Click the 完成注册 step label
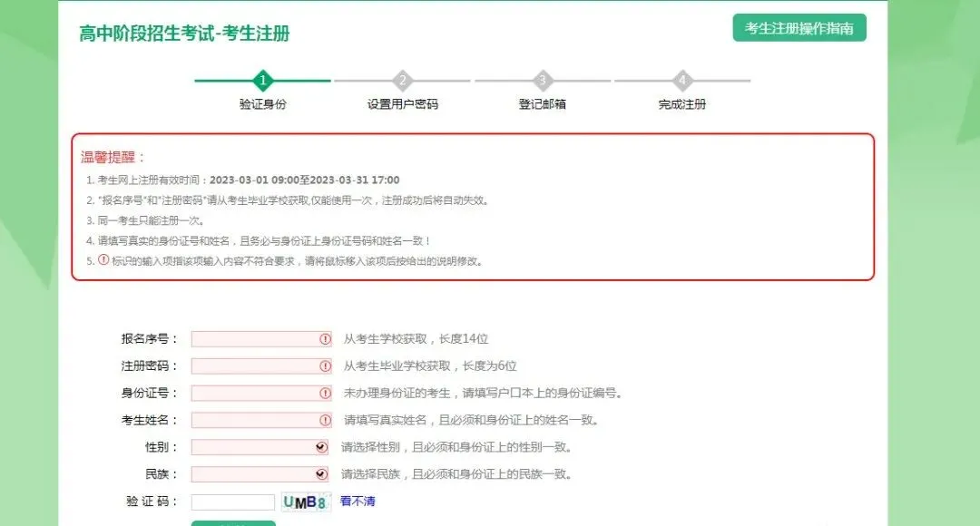This screenshot has width=980, height=526. pyautogui.click(x=681, y=102)
